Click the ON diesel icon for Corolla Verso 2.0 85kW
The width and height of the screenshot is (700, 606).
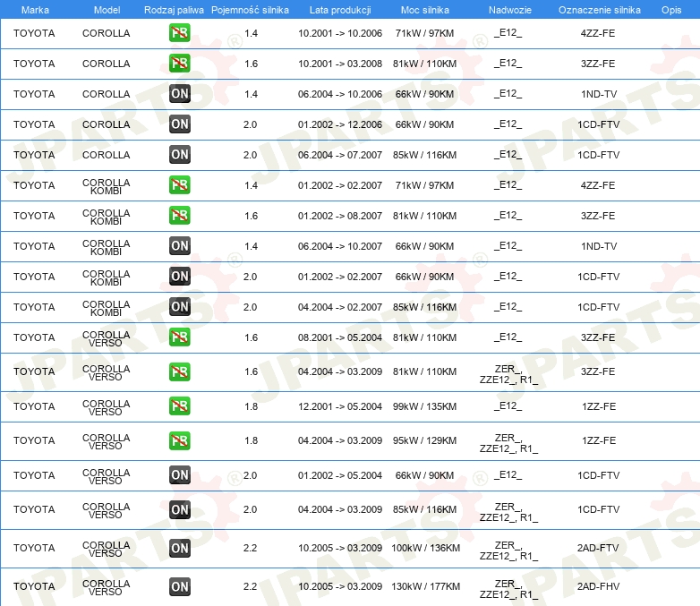[179, 509]
